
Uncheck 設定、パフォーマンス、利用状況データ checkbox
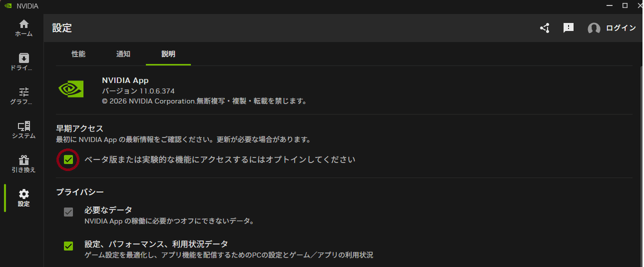tap(68, 246)
